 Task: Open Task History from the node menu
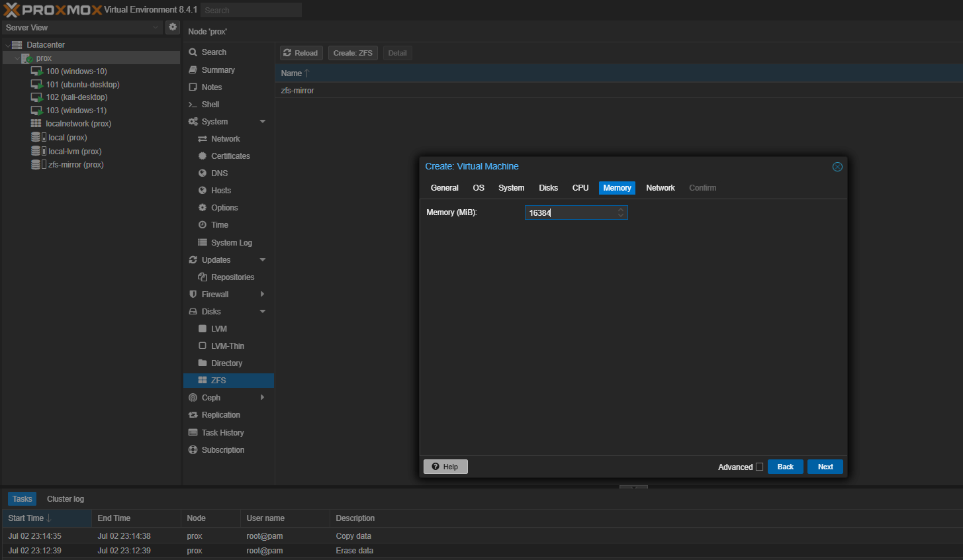coord(222,432)
